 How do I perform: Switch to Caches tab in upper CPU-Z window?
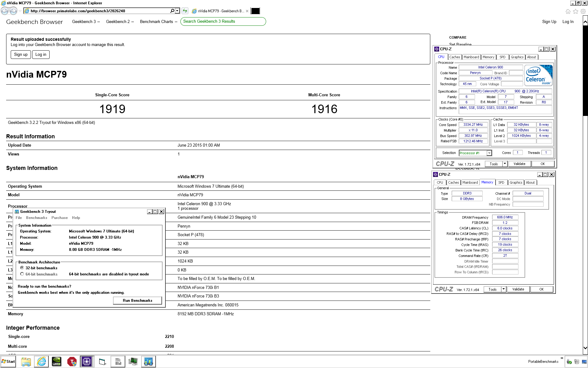[455, 57]
